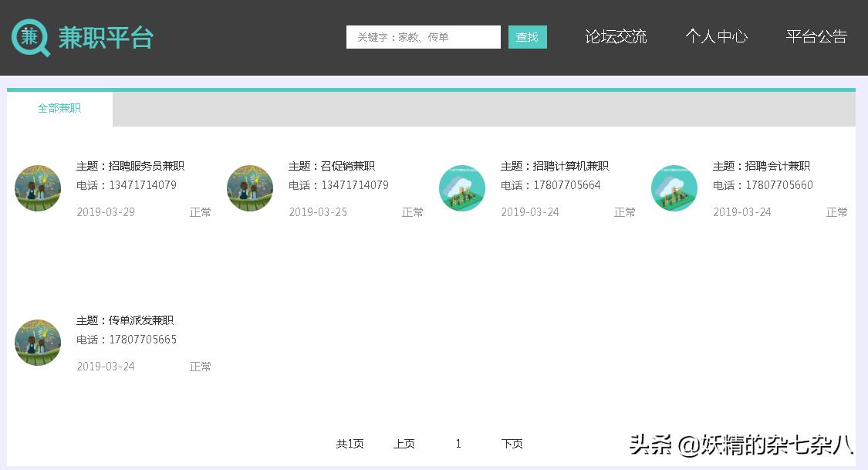This screenshot has width=868, height=470.
Task: Click the 正常 status of 招聘服务员兼职
Action: pyautogui.click(x=200, y=211)
